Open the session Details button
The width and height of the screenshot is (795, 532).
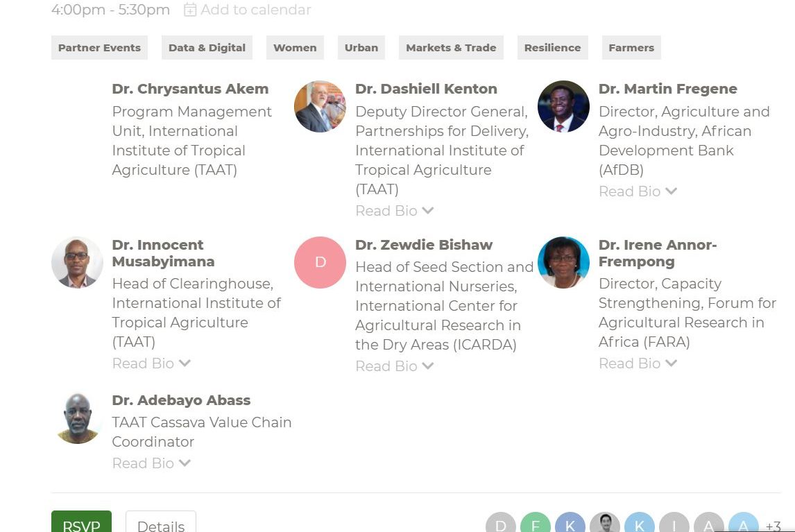pos(161,525)
